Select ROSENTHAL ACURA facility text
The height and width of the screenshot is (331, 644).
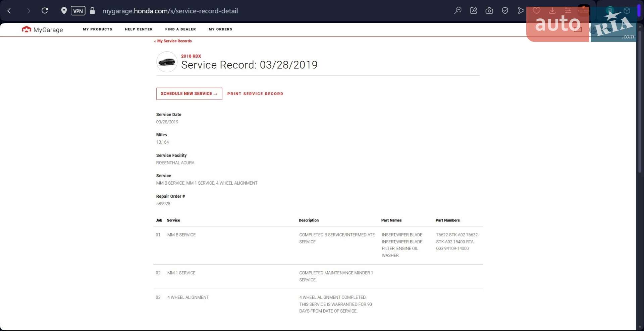(x=175, y=163)
